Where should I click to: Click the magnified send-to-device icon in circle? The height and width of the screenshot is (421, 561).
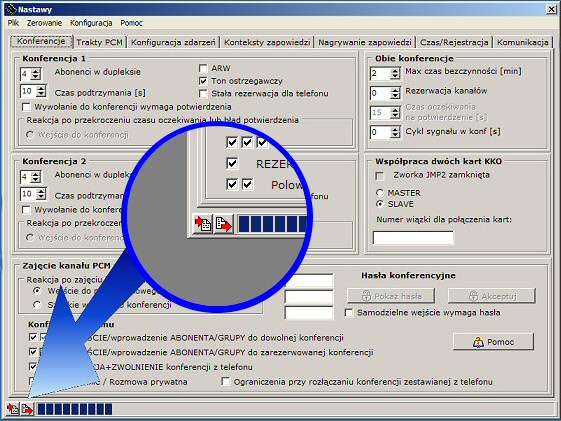(223, 224)
